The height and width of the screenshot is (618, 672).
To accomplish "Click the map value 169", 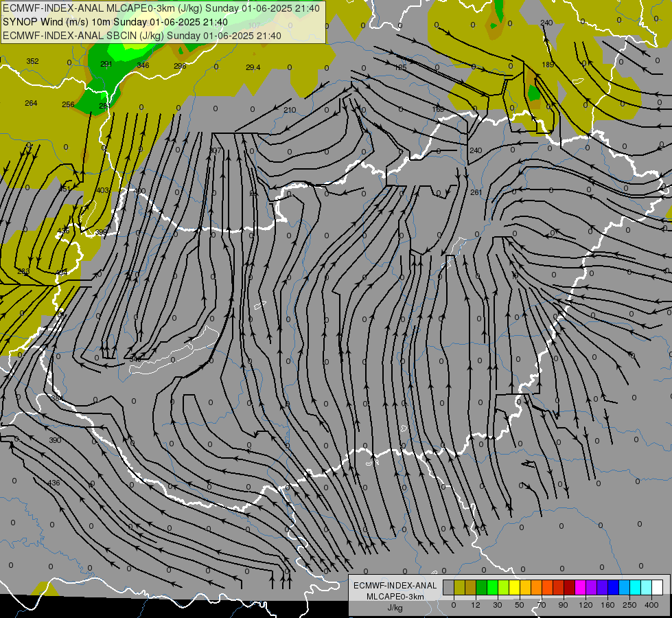I will click(438, 109).
